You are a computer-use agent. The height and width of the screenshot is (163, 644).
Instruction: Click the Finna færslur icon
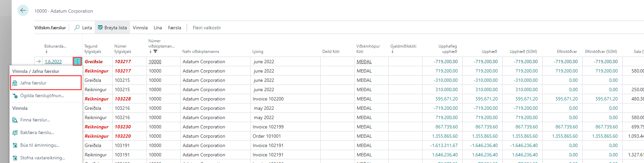15,120
